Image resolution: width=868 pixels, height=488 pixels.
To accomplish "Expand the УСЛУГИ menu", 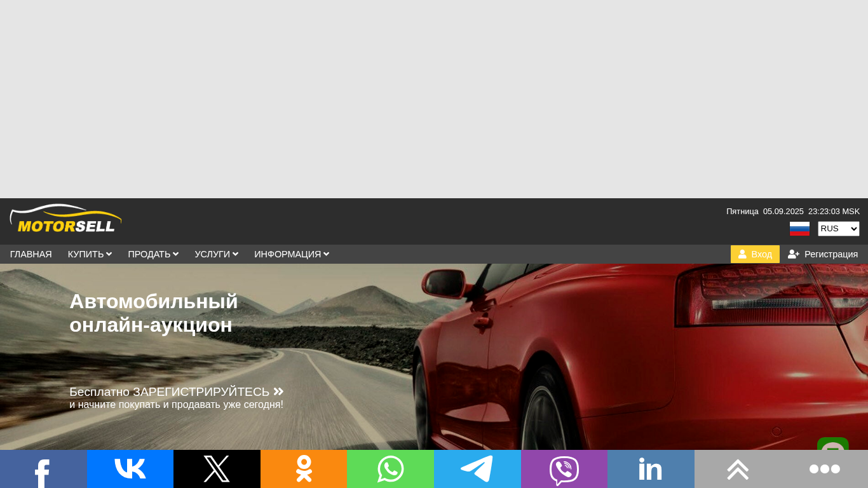I will point(217,254).
